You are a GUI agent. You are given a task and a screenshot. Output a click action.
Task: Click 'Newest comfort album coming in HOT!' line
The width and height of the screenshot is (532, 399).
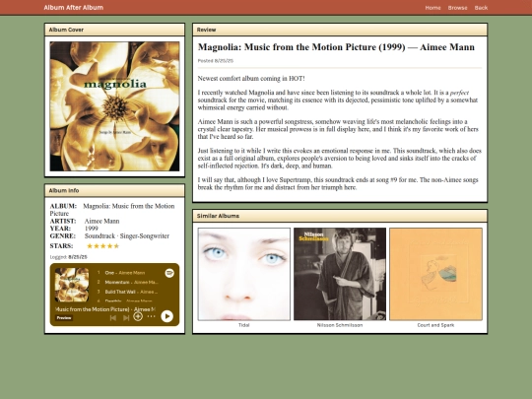[251, 79]
